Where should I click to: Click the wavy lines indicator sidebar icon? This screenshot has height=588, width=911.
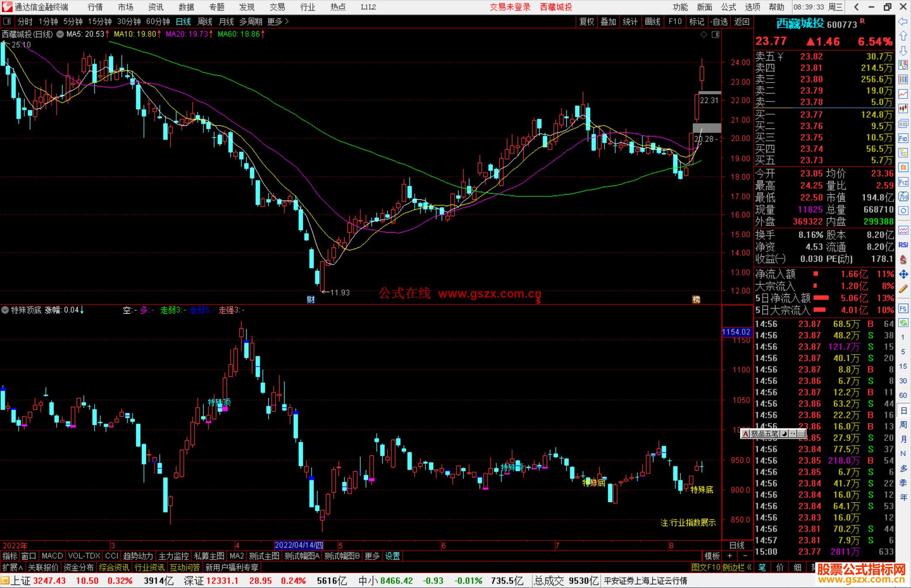[903, 230]
